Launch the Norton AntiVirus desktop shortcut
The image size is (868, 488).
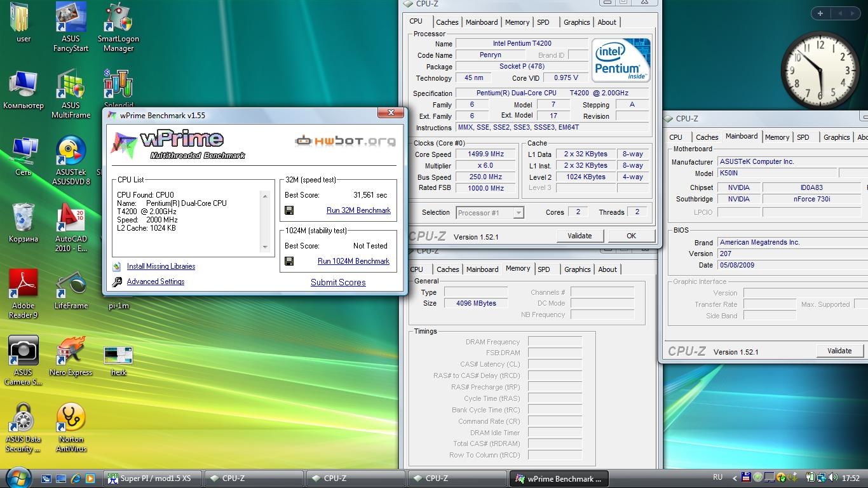(x=71, y=428)
